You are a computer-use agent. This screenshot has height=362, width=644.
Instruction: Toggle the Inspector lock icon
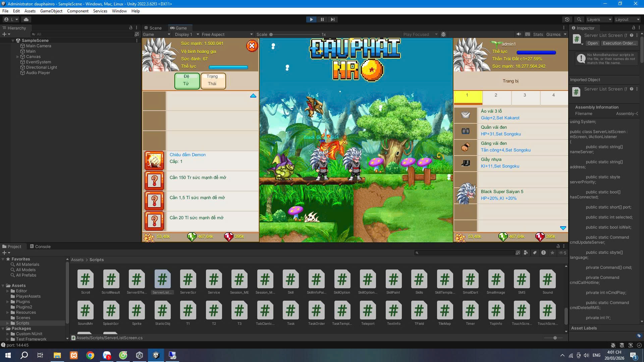click(633, 28)
